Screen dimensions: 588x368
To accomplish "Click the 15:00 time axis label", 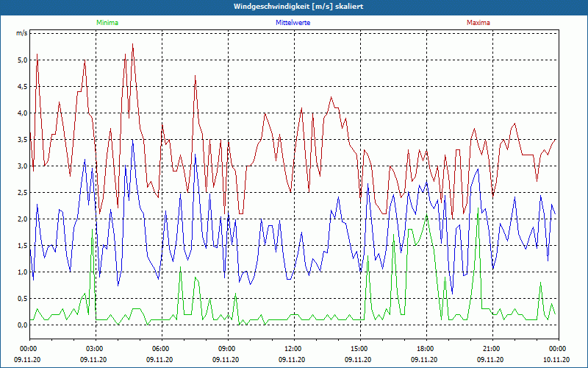I will click(359, 349).
